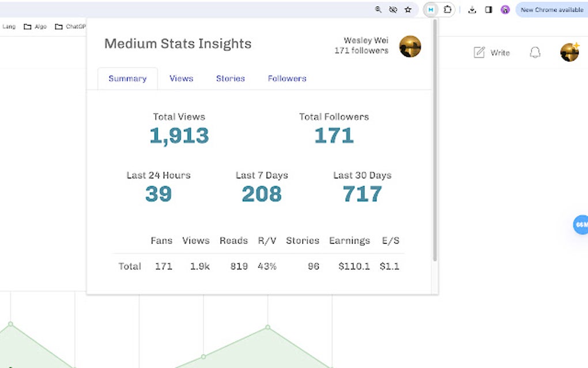Open the Lang bookmarks folder
This screenshot has width=588, height=368.
pos(9,27)
